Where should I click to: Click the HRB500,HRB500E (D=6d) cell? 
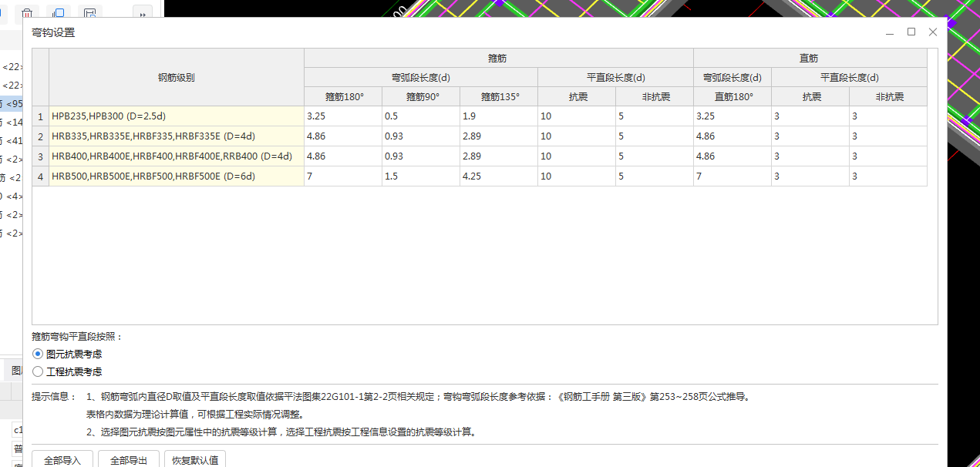coord(177,176)
